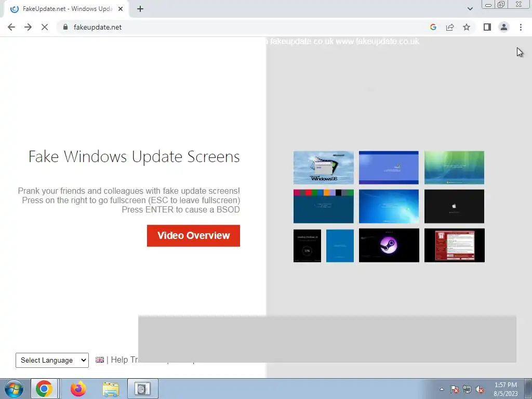Choose the green Windows Vista thumbnail
The width and height of the screenshot is (532, 399).
tap(454, 168)
